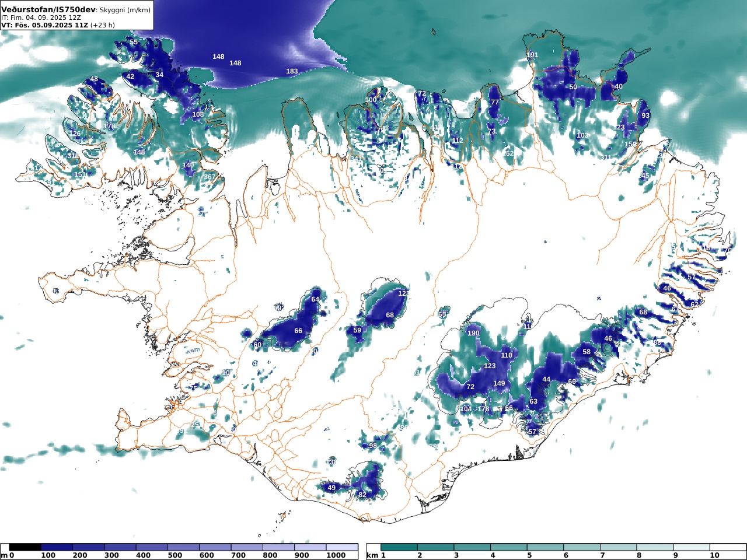The image size is (747, 560).
Task: Click the map value 149 on Vatnajökull glacier
Action: tap(499, 383)
